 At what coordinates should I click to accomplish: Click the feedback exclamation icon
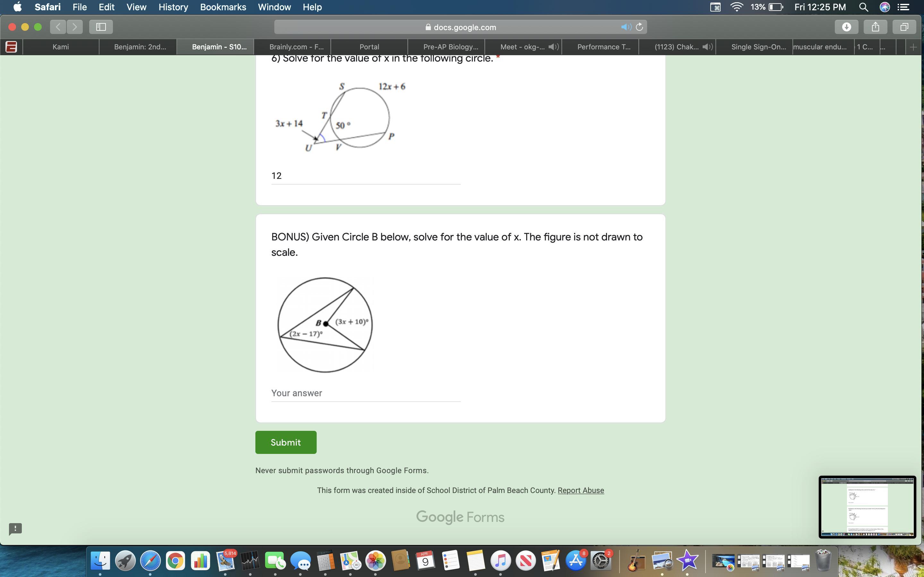15,529
